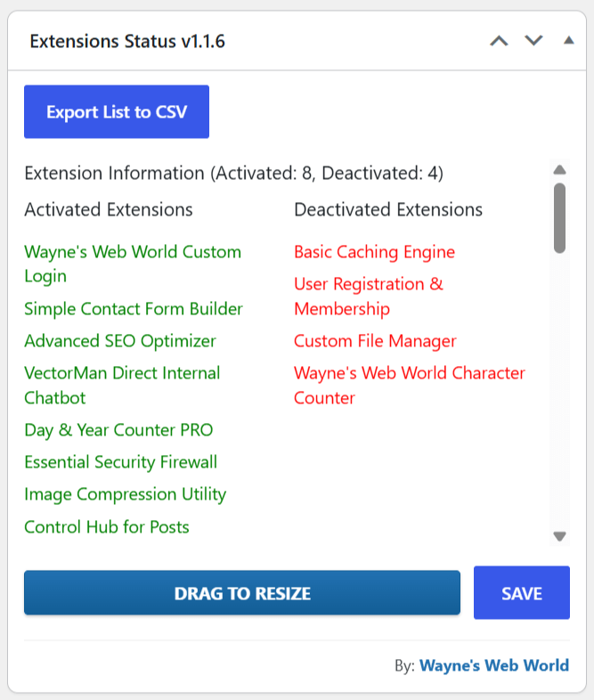This screenshot has height=700, width=594.
Task: Select Basic Caching Engine deactivated extension
Action: (x=374, y=252)
